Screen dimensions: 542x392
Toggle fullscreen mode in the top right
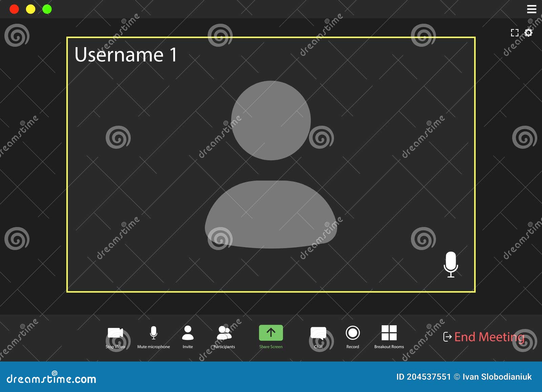click(x=514, y=33)
